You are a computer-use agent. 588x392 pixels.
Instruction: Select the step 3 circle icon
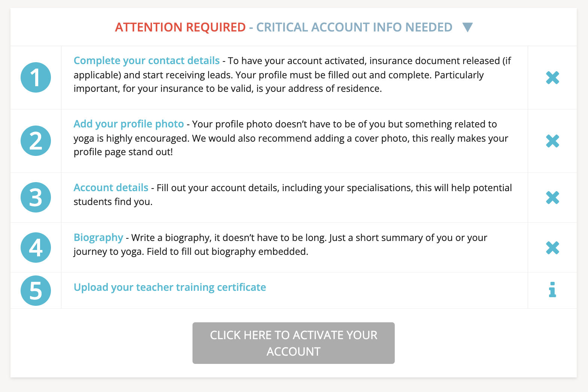[x=36, y=197]
